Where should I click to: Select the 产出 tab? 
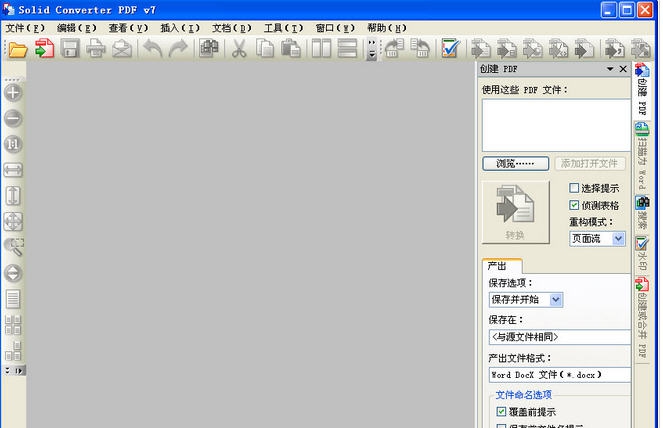(x=502, y=266)
